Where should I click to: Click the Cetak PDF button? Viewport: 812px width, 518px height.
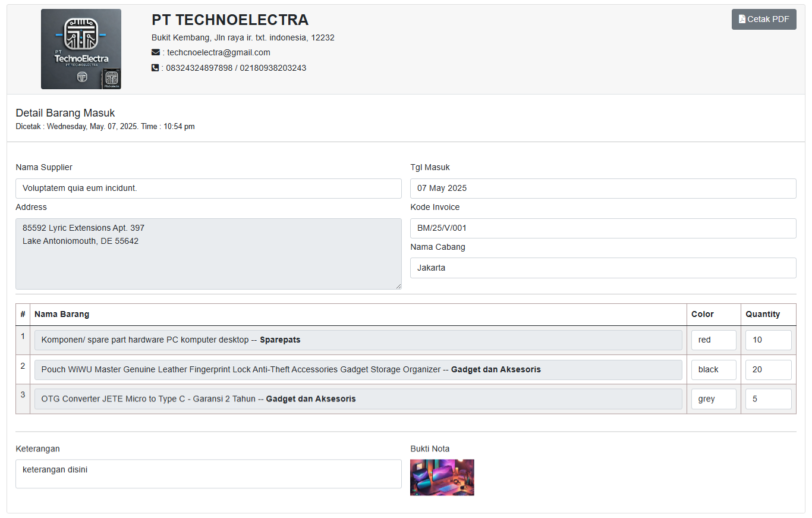point(764,19)
